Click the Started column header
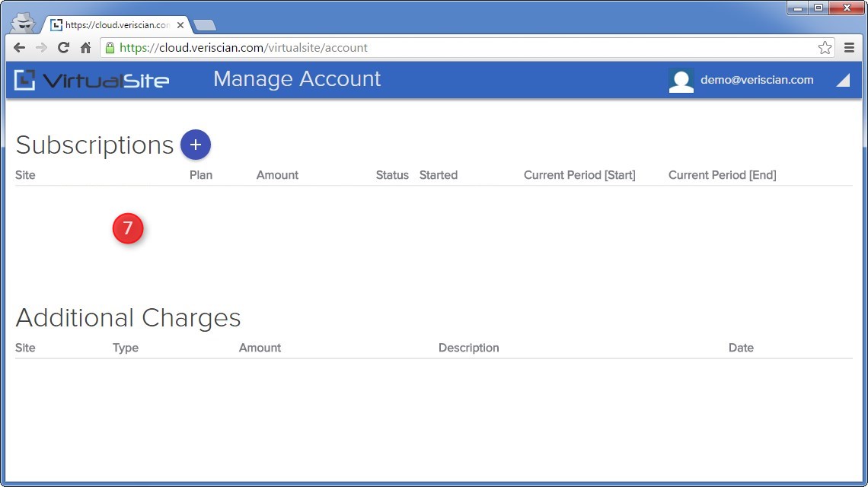Viewport: 868px width, 487px height. coord(439,175)
